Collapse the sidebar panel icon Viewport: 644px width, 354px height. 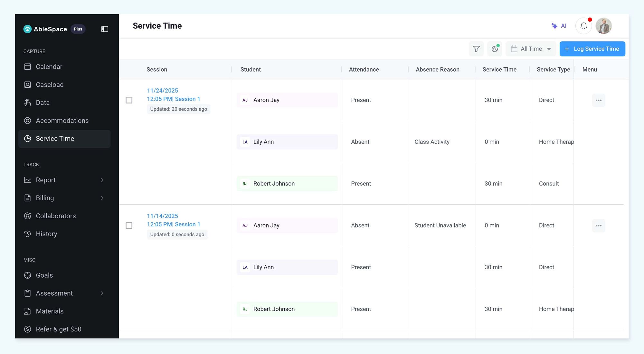point(105,29)
